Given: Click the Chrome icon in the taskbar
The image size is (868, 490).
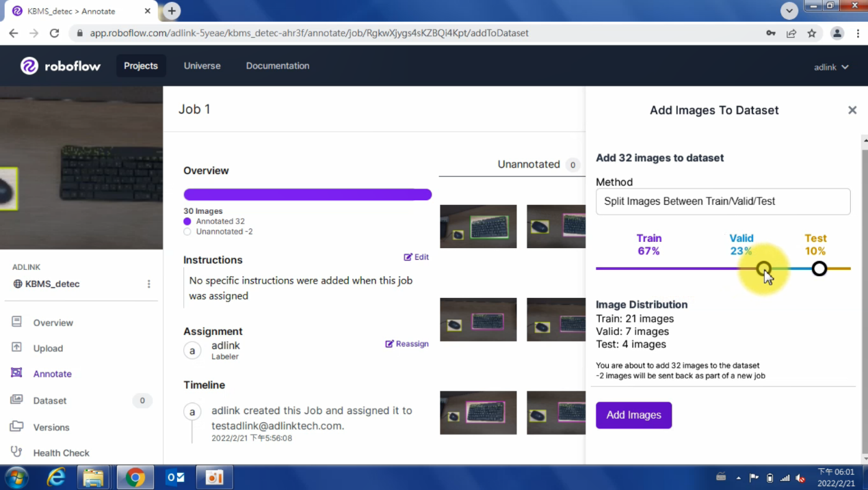Looking at the screenshot, I should click(x=135, y=477).
